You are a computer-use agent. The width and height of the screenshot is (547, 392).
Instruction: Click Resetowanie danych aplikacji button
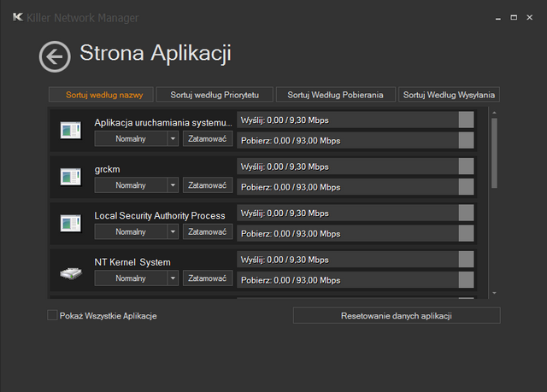(x=397, y=315)
